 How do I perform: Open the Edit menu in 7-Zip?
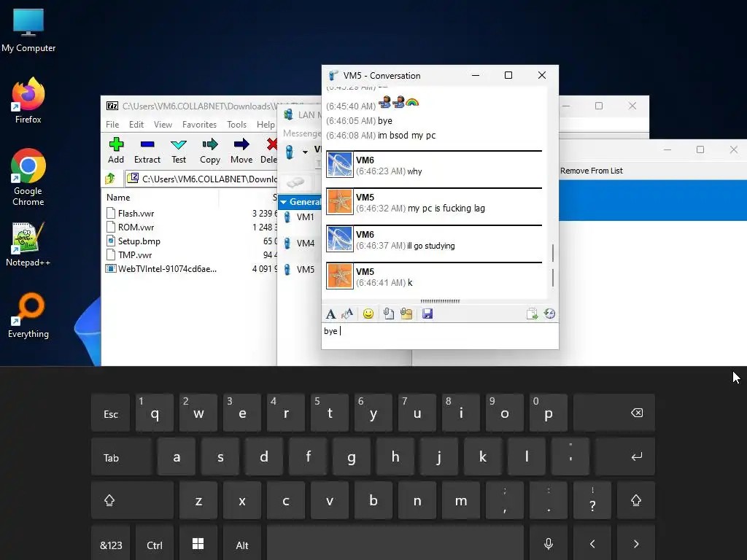coord(136,124)
